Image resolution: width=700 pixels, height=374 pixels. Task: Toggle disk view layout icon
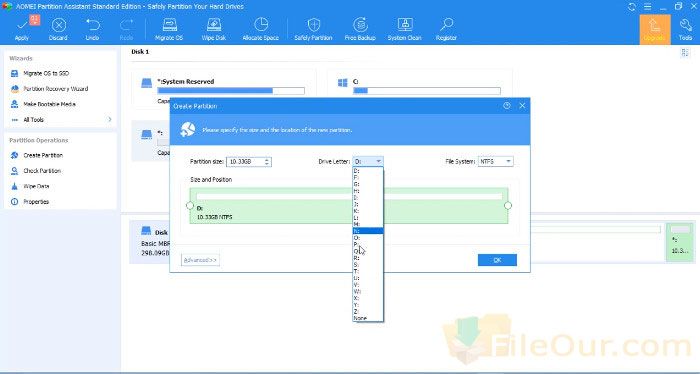(x=685, y=53)
